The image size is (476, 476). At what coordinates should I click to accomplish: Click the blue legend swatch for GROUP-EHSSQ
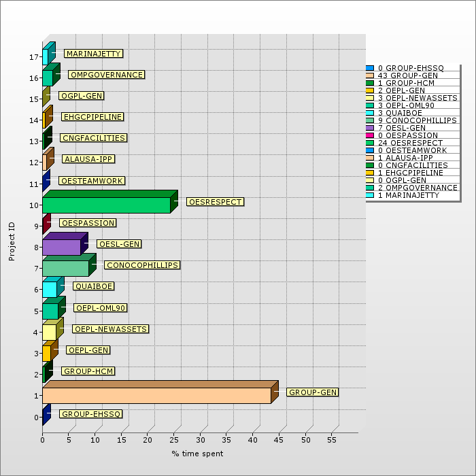click(x=370, y=68)
